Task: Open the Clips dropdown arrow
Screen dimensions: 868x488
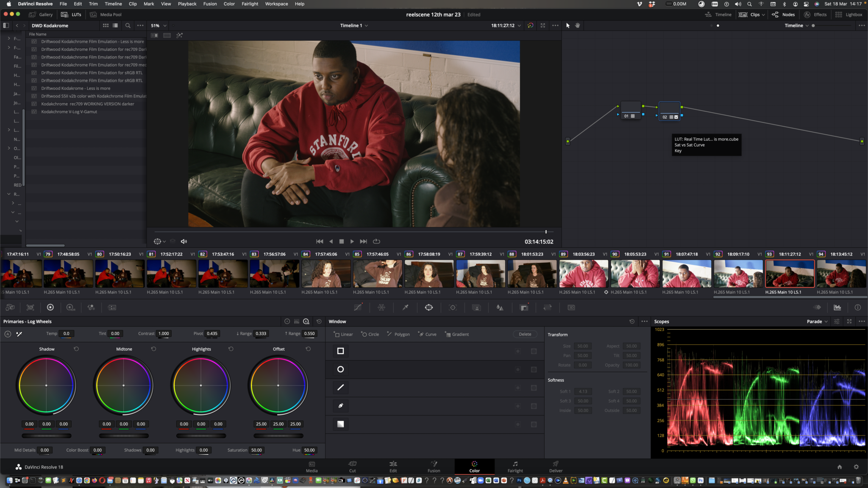Action: [763, 15]
